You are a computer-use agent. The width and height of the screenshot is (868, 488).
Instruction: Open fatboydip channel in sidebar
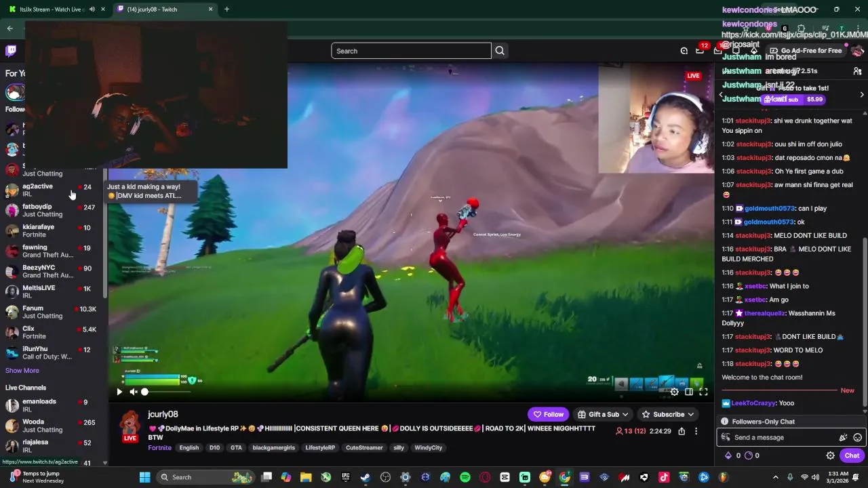click(x=52, y=210)
